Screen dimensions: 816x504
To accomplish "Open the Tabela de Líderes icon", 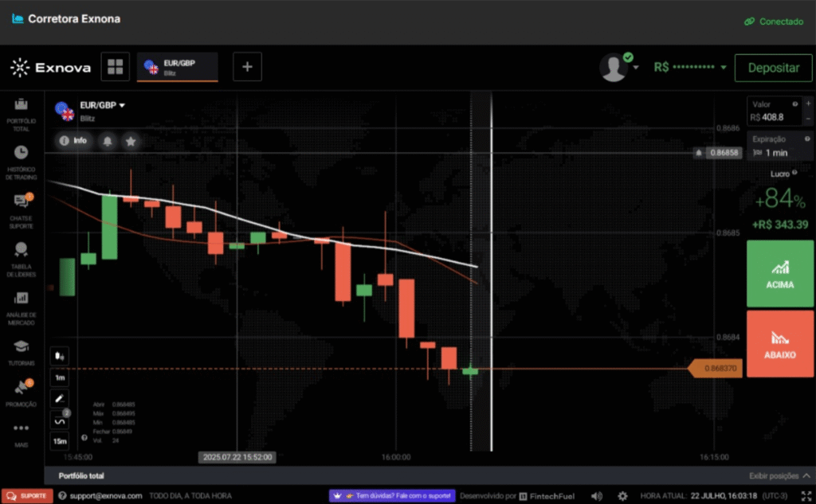I will point(22,255).
